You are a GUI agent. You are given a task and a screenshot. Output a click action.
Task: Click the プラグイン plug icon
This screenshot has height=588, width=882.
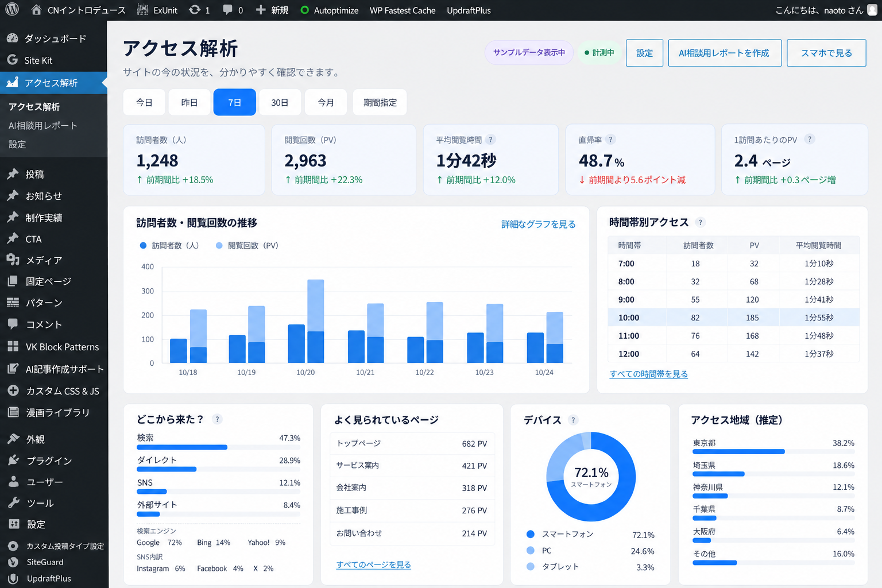13,460
